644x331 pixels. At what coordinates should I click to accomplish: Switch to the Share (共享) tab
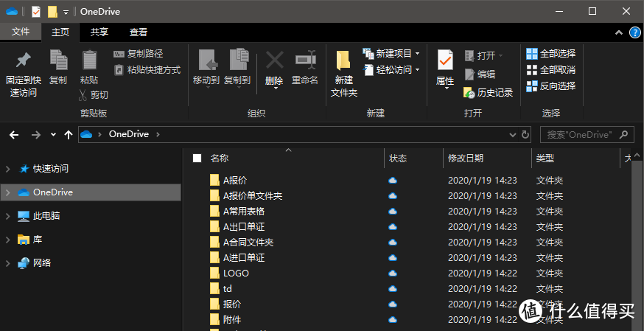99,32
